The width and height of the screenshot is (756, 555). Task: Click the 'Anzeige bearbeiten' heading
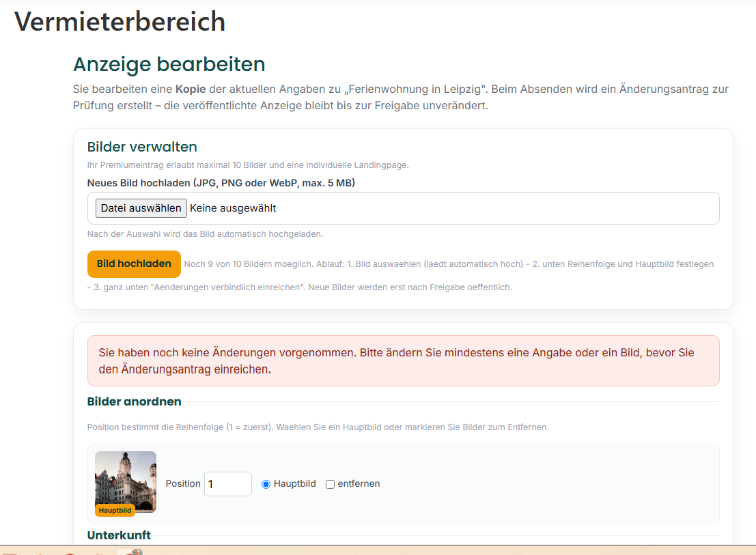pos(169,64)
